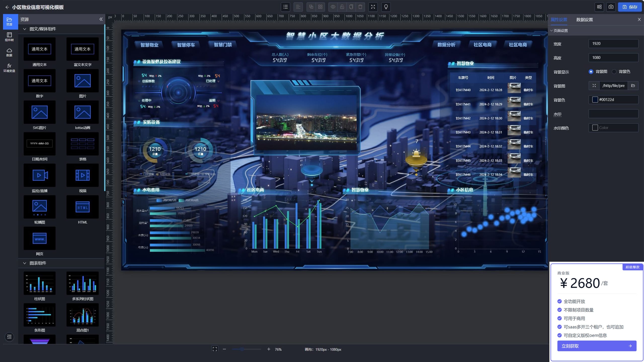Click the camera snapshot icon
The image size is (644, 362).
[611, 7]
